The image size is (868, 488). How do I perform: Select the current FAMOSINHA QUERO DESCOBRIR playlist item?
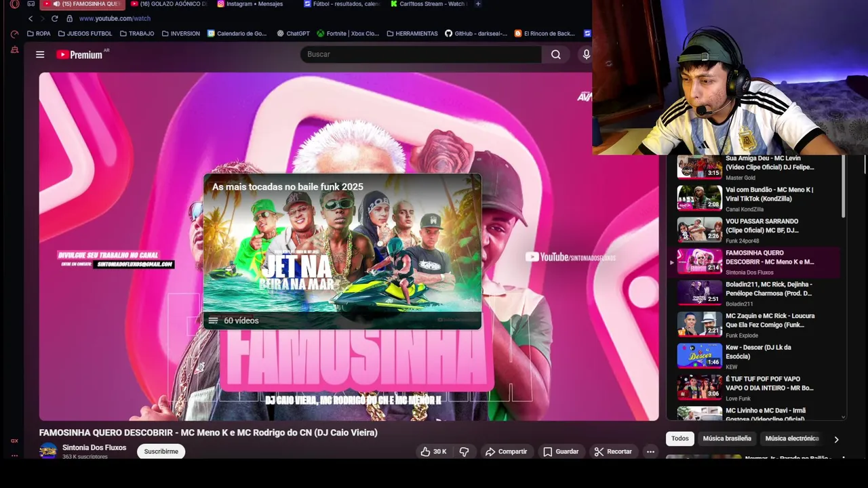pyautogui.click(x=753, y=262)
